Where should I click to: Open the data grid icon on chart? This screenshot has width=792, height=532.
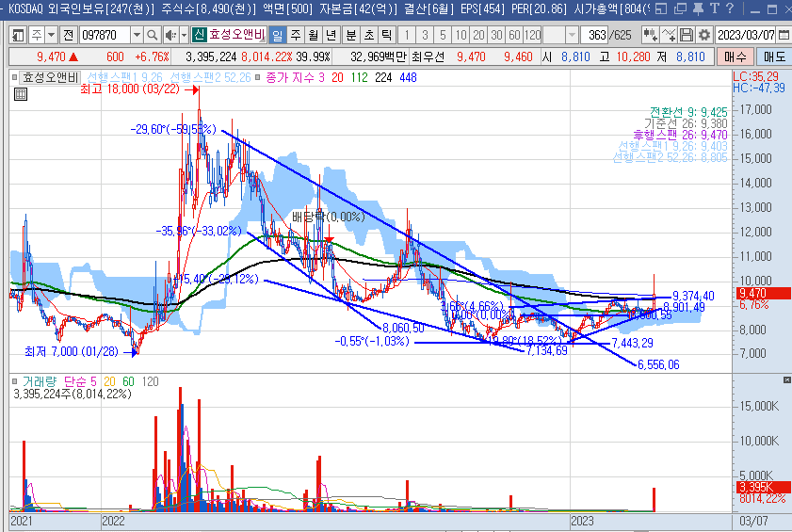coord(21,94)
